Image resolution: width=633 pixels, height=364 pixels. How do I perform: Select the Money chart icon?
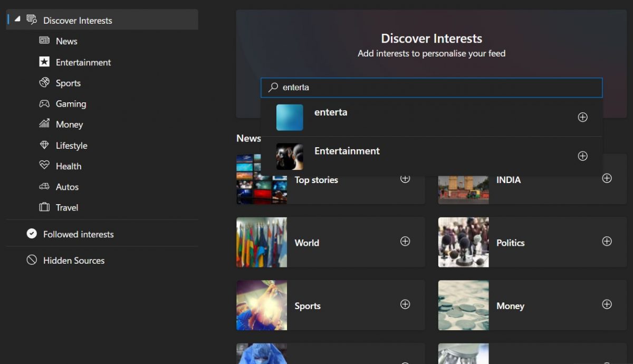[44, 124]
